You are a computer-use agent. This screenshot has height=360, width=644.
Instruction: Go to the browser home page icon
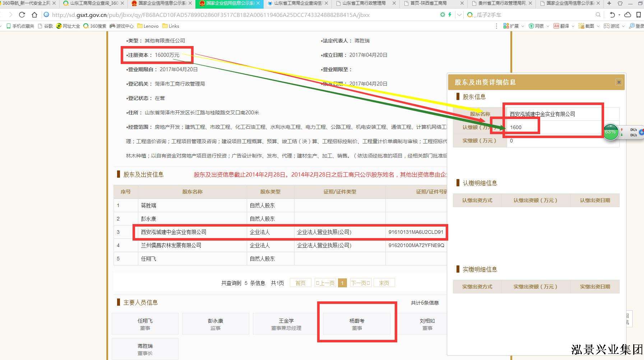(x=34, y=15)
